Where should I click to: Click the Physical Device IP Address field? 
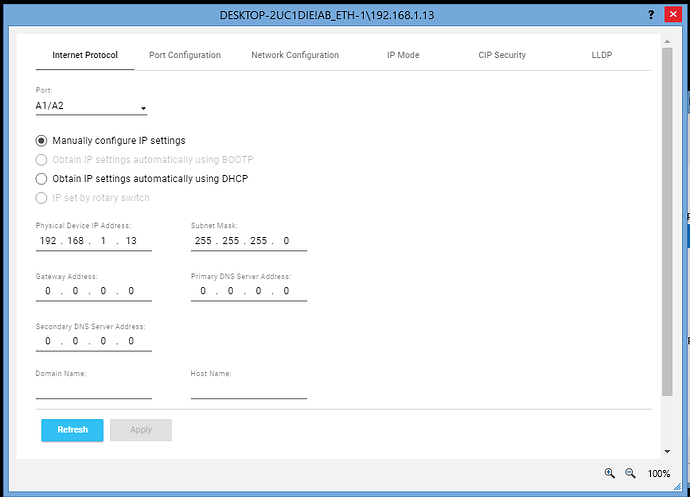[x=94, y=241]
